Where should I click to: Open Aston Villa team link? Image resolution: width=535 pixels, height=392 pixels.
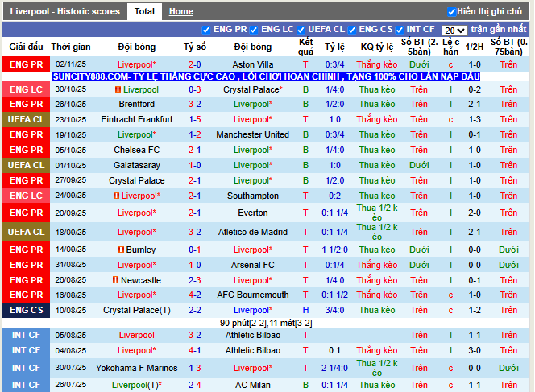pyautogui.click(x=253, y=64)
